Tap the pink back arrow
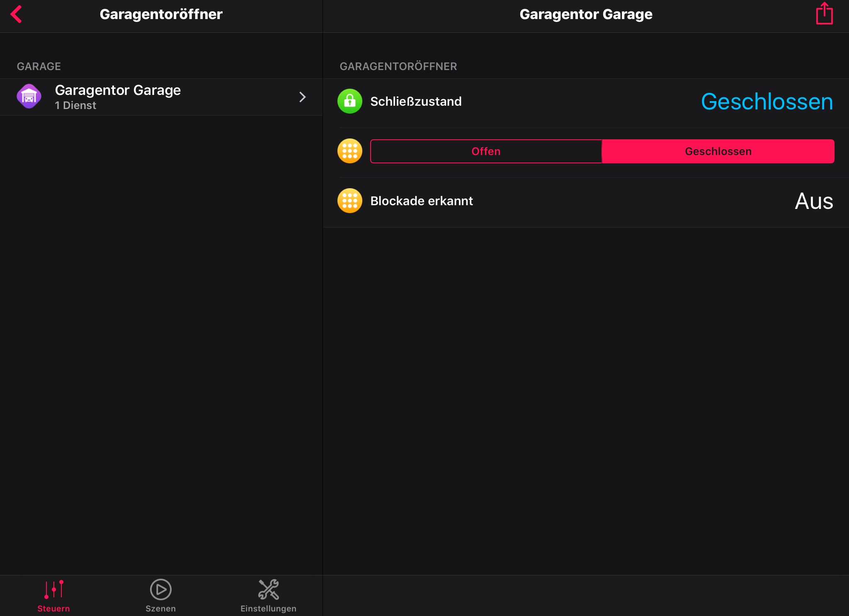849x616 pixels. [x=17, y=14]
